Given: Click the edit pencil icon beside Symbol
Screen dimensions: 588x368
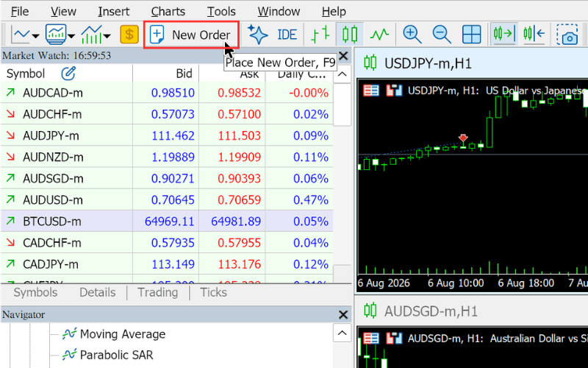Looking at the screenshot, I should point(68,74).
